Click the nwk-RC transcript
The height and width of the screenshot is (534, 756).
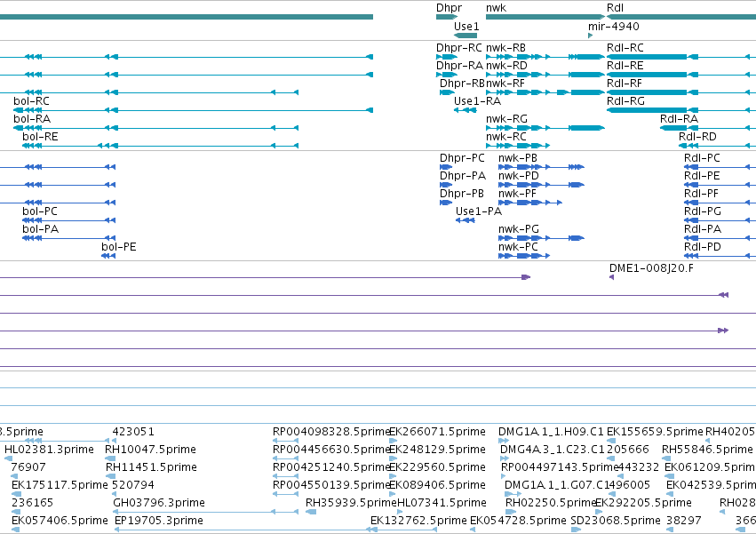pyautogui.click(x=518, y=146)
